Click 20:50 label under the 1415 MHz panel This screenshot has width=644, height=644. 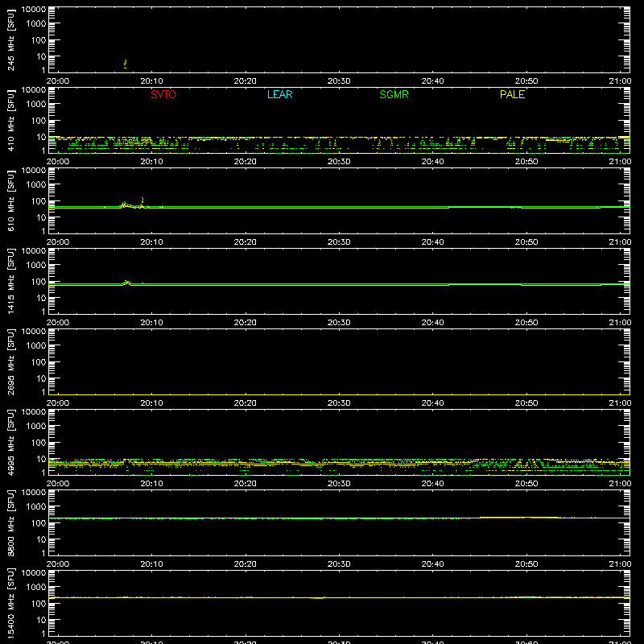click(526, 323)
